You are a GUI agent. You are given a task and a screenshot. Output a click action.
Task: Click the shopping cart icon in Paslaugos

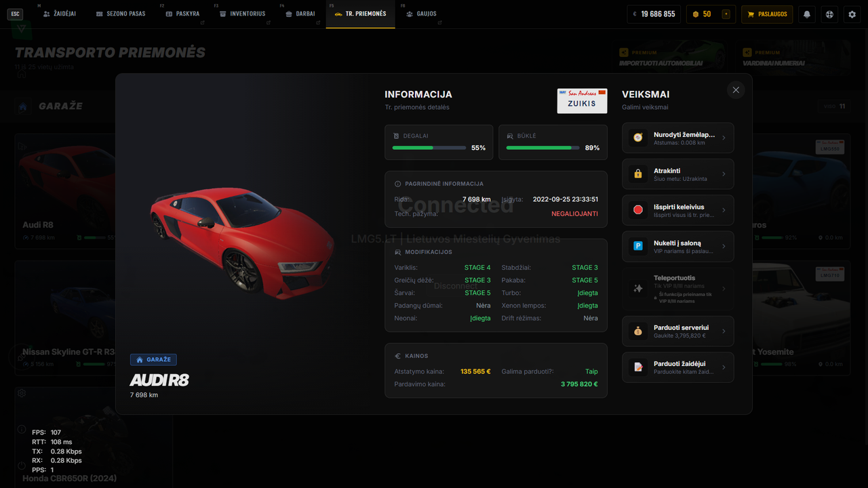point(751,14)
